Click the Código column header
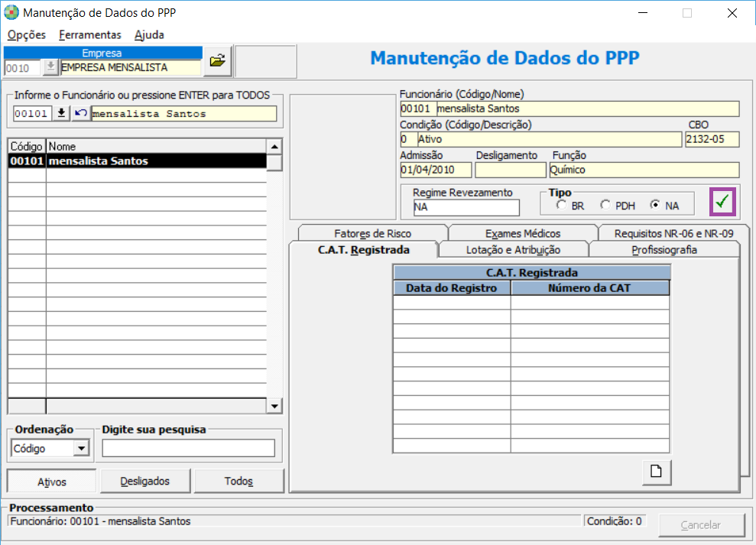 [27, 146]
